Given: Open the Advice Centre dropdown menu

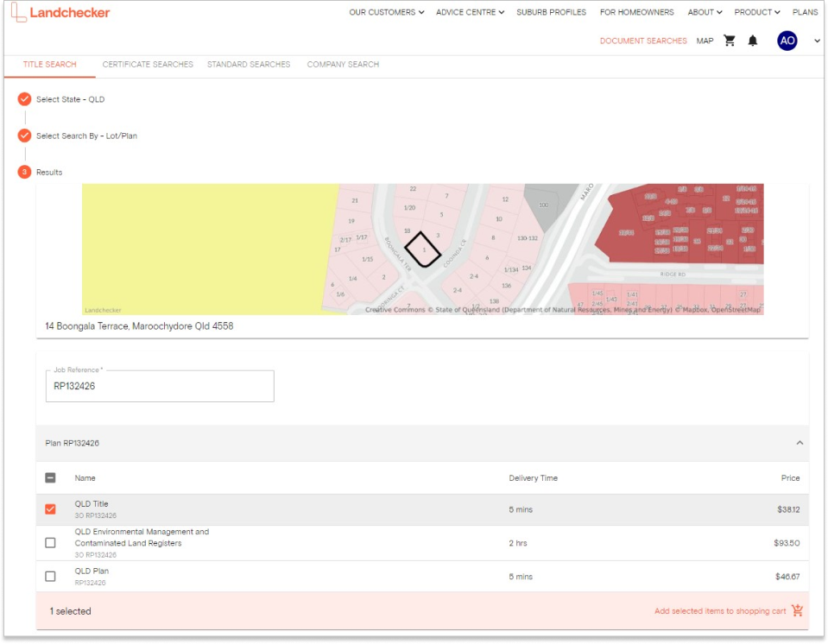Looking at the screenshot, I should (x=470, y=12).
